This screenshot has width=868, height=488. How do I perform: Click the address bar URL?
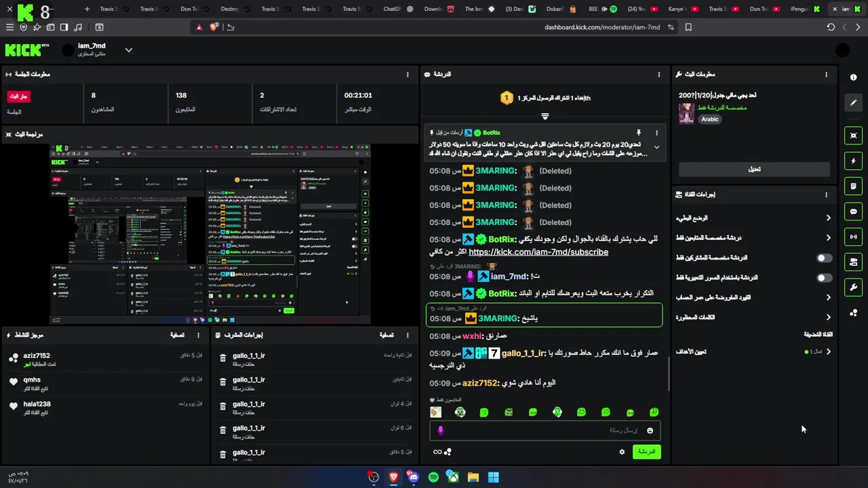point(601,27)
